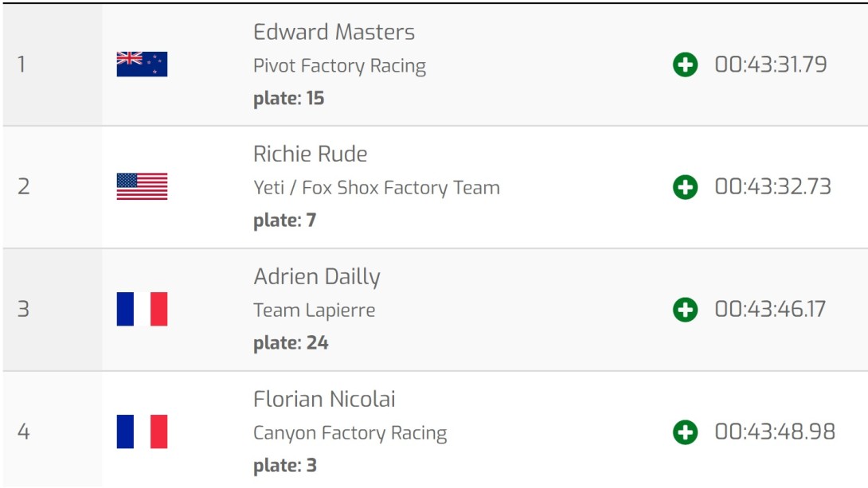Open Adrien Dailly rider name
868x488 pixels.
[317, 277]
